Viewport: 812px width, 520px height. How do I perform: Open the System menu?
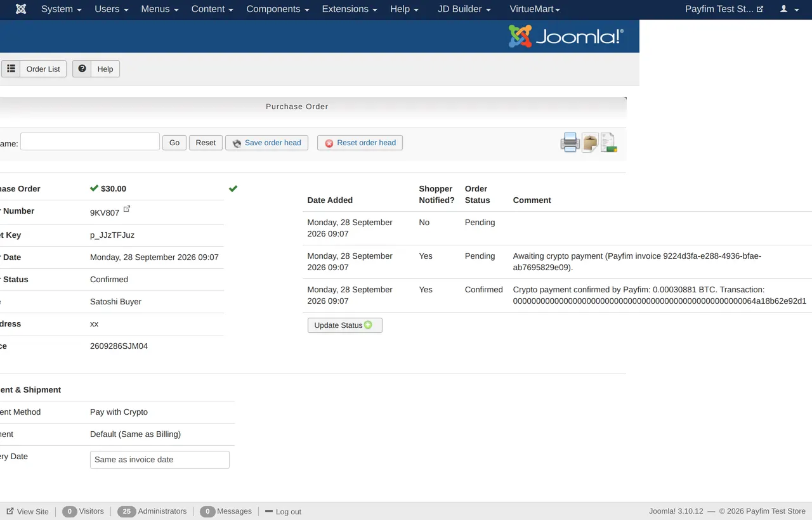tap(62, 9)
